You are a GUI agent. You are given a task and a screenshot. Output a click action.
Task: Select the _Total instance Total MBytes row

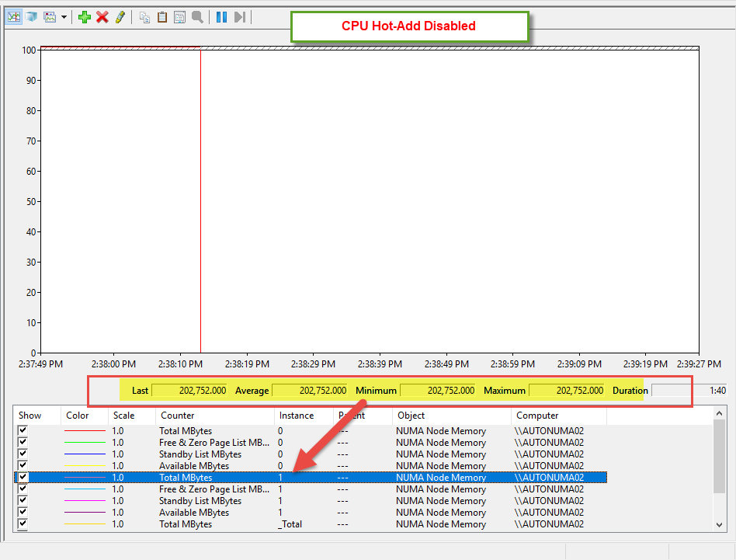(311, 524)
